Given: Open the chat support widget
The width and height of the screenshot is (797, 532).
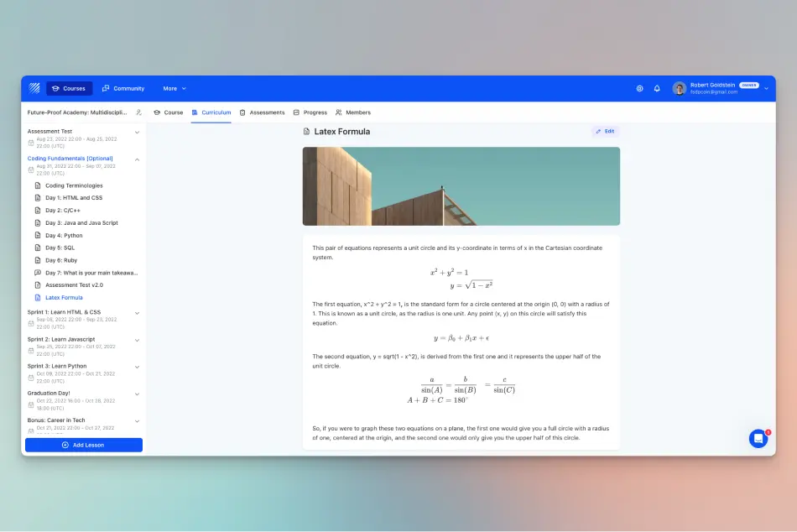Looking at the screenshot, I should click(758, 438).
